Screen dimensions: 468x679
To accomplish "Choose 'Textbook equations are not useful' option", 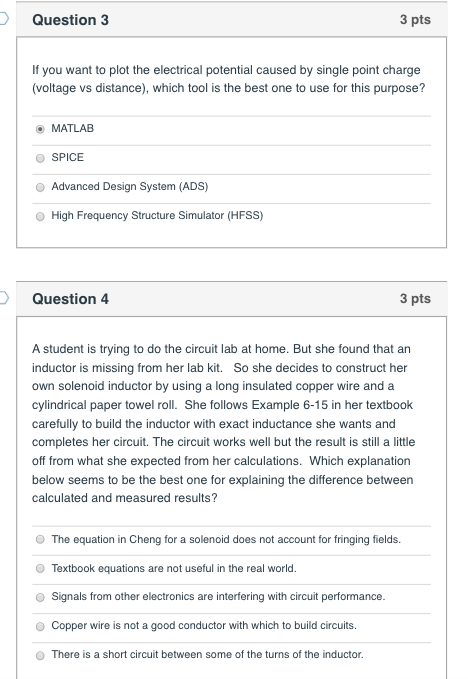I will click(40, 568).
